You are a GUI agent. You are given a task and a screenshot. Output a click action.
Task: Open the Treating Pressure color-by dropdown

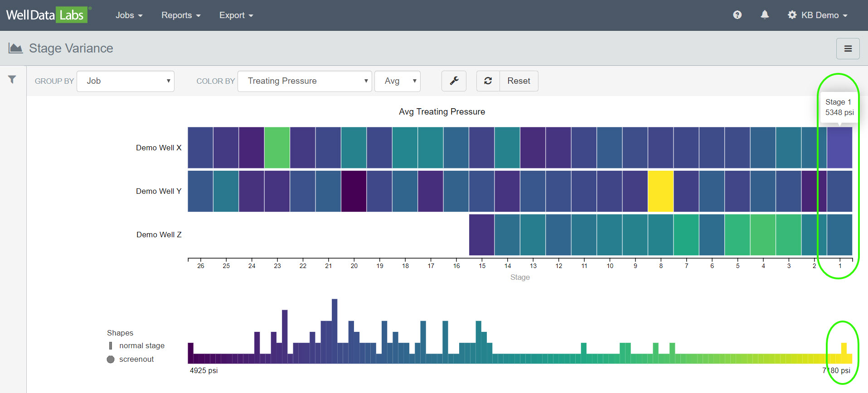pos(305,81)
